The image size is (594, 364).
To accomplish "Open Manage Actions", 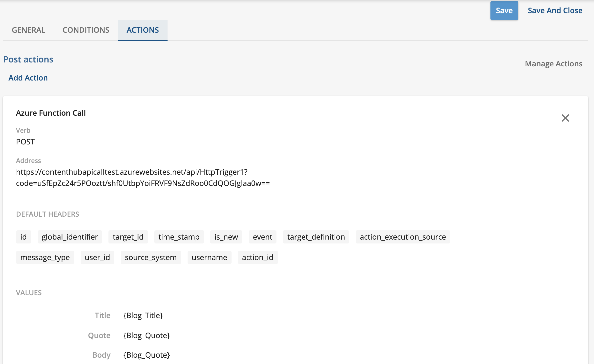I will point(554,64).
